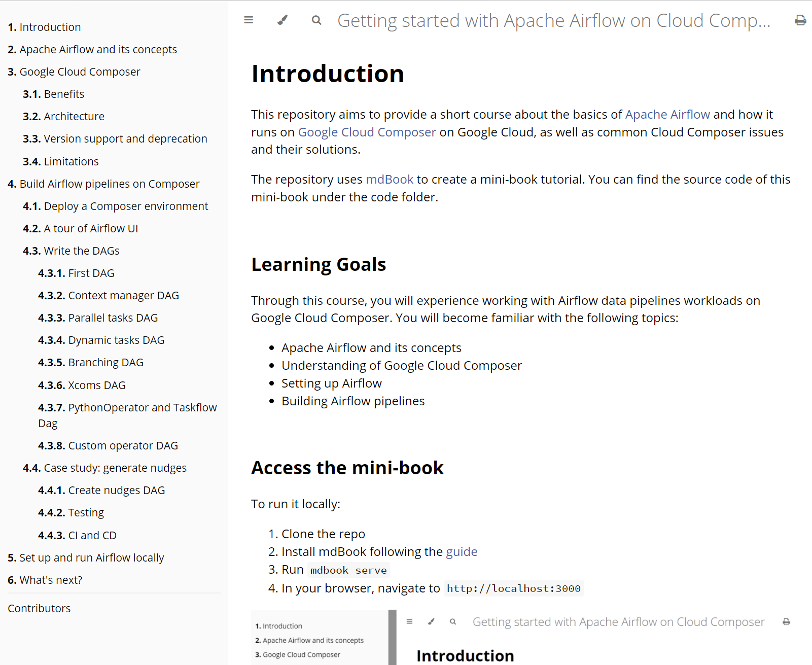Screen dimensions: 812x665
Task: Click the Setting up Airflow bullet
Action: pyautogui.click(x=332, y=383)
